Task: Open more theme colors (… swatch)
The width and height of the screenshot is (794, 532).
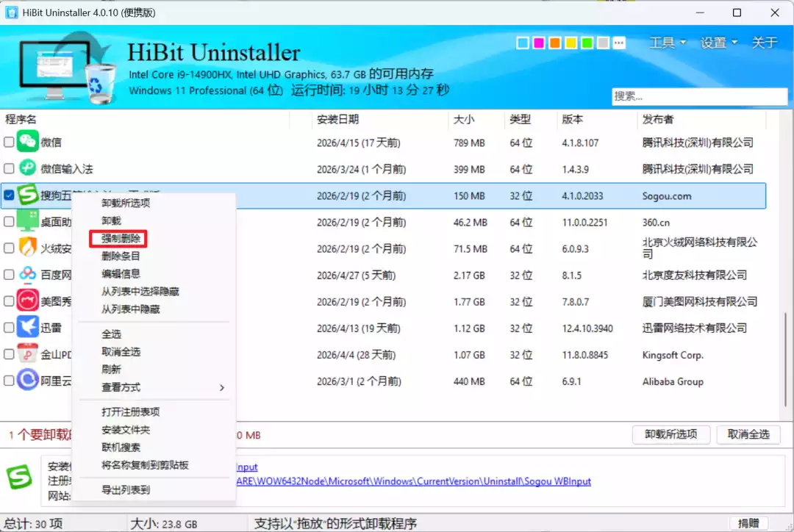Action: [x=619, y=43]
